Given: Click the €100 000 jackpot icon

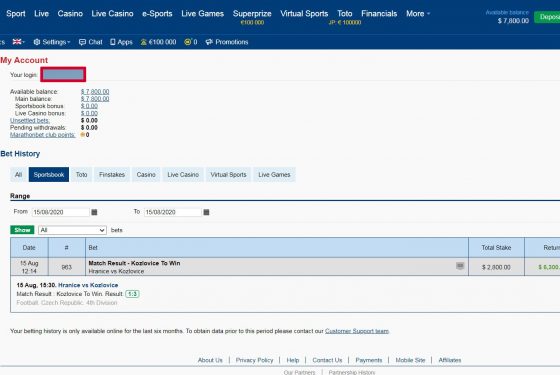Looking at the screenshot, I should (x=144, y=42).
